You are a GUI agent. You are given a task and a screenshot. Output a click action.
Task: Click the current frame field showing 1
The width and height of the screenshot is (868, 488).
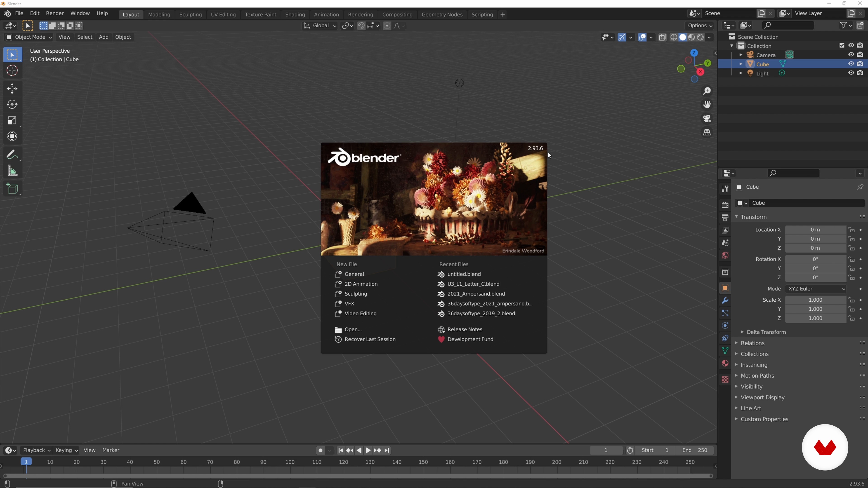(x=606, y=451)
